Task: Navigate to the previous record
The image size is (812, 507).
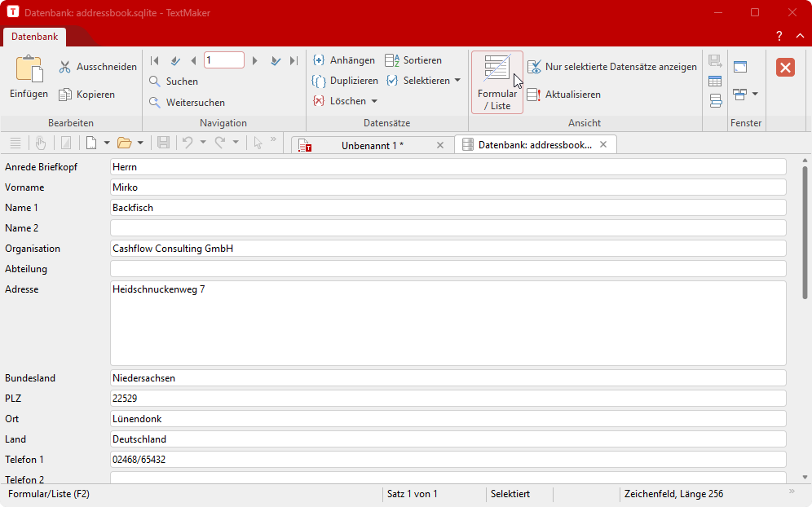Action: coord(193,60)
